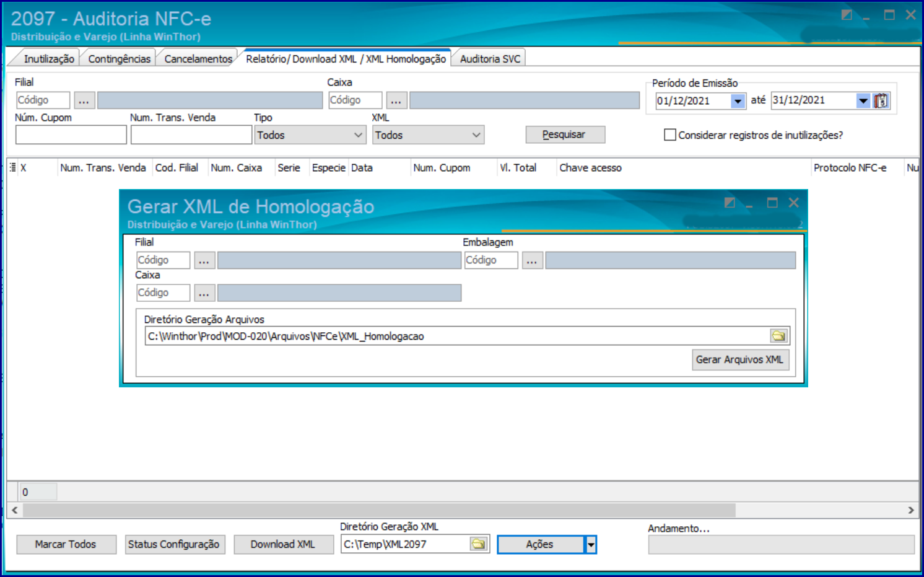Open grid options icon left of X column

(x=13, y=167)
